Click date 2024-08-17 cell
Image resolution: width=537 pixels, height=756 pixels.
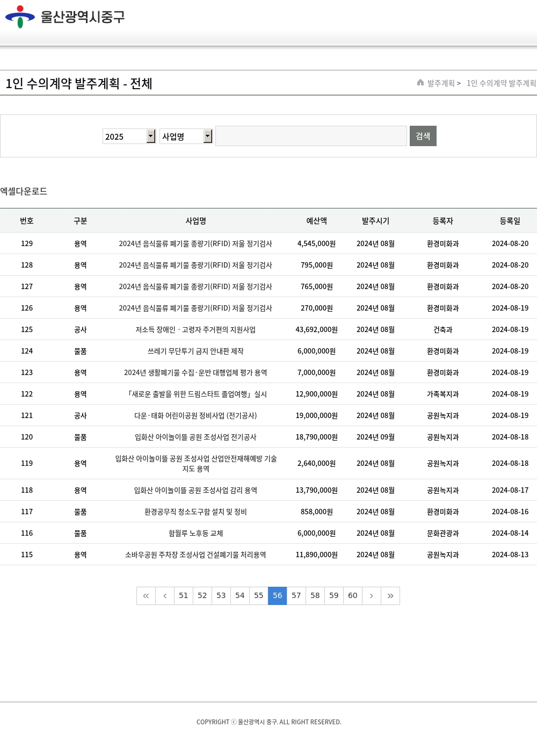[510, 491]
